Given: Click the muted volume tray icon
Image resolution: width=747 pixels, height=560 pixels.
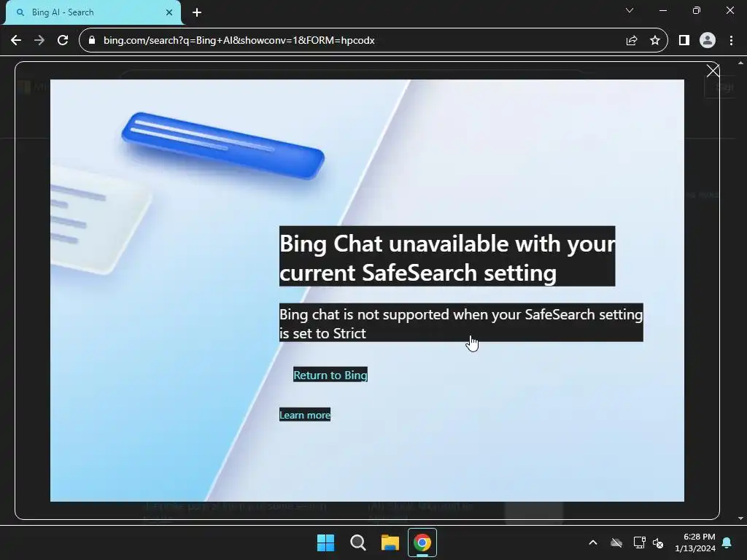Looking at the screenshot, I should tap(658, 542).
